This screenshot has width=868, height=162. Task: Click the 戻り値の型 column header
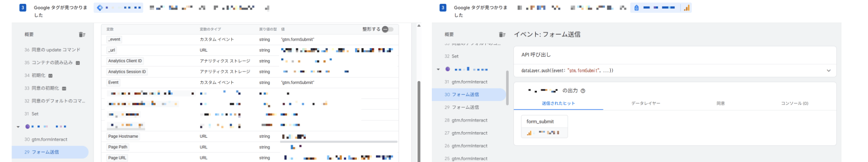268,29
